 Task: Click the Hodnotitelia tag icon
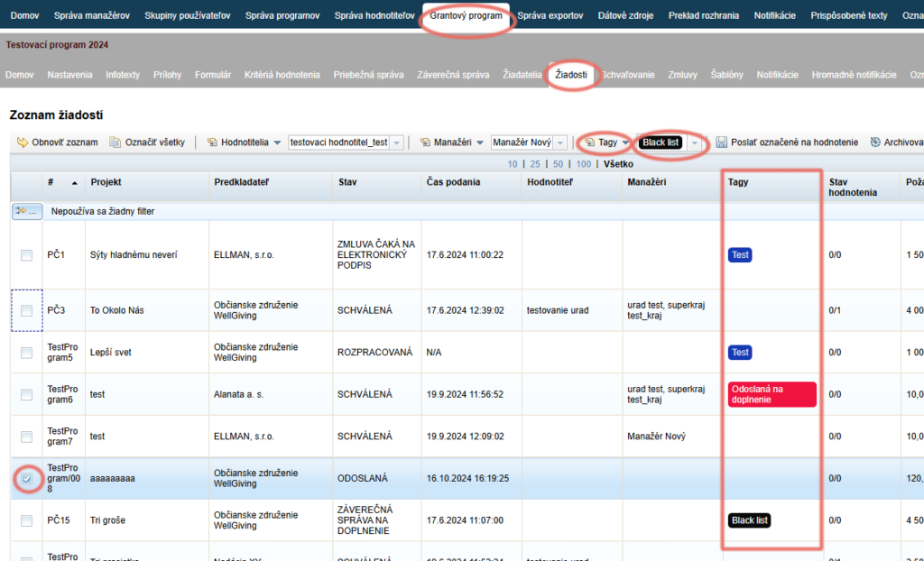point(212,142)
